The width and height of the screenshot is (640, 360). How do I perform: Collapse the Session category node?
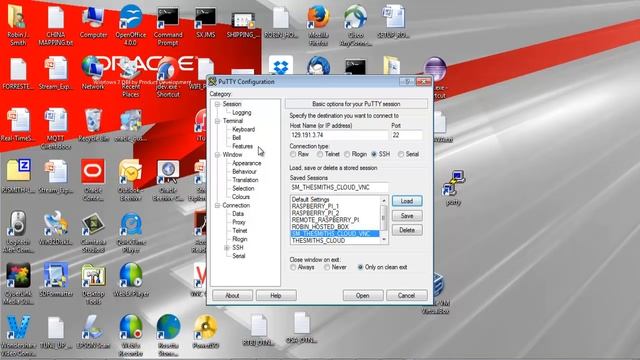218,104
